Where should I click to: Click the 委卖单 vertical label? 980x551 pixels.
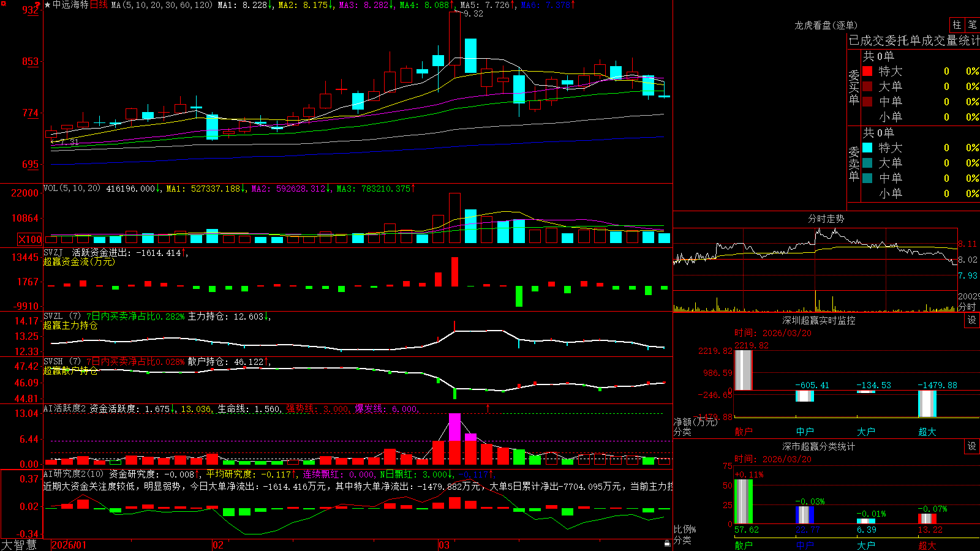point(854,164)
